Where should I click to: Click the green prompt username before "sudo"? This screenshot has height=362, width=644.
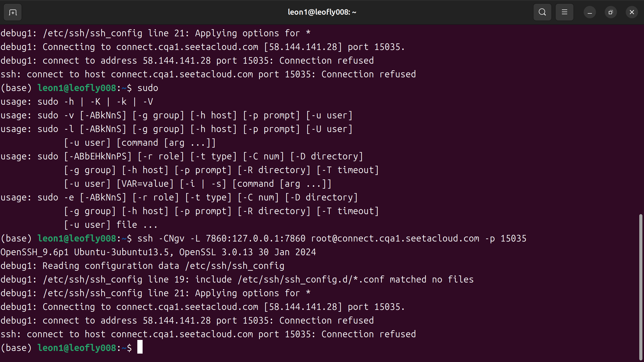tap(77, 88)
